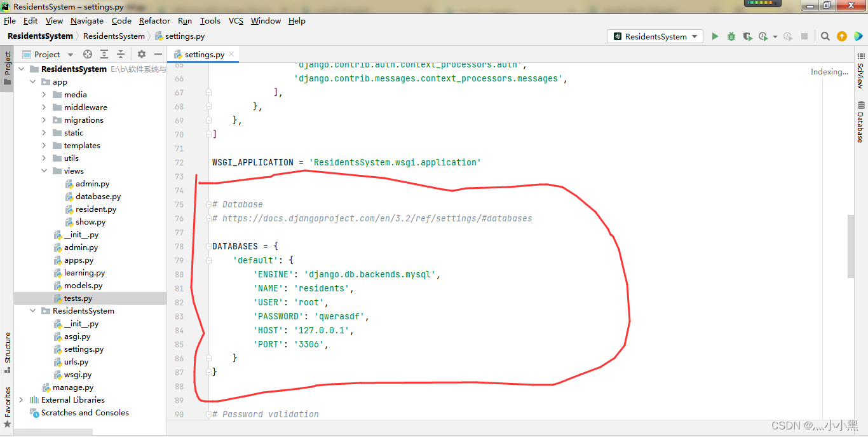Toggle the Favorites side tool window
Viewport: 868px width, 437px height.
click(7, 407)
